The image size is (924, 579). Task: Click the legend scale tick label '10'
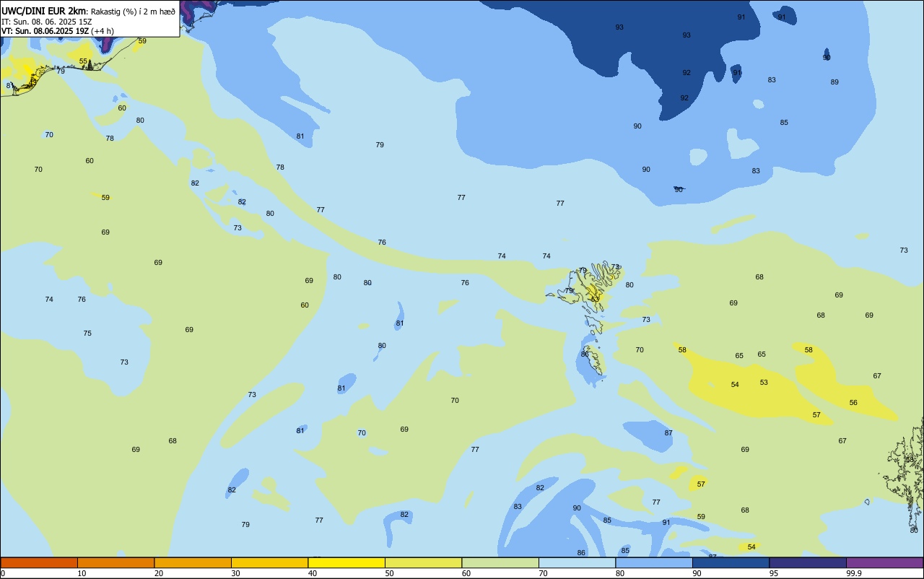pos(82,573)
